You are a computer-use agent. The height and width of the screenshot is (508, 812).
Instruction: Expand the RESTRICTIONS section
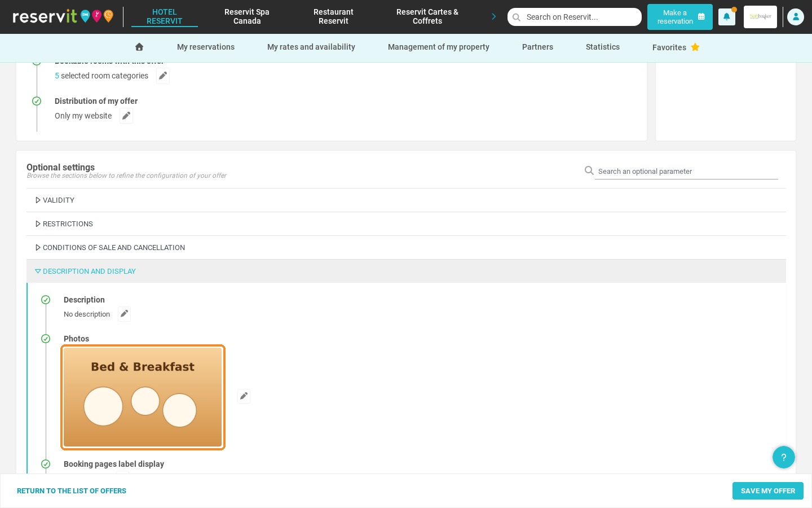coord(406,224)
